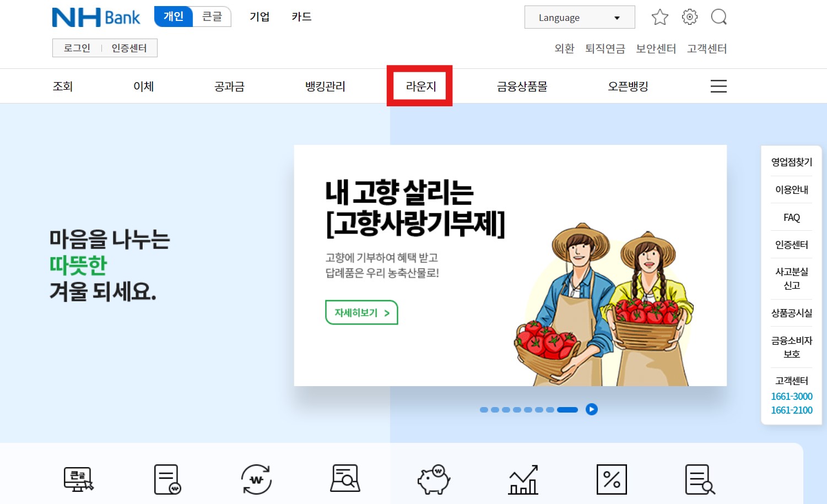The image size is (827, 504).
Task: Click the piggy bank savings icon
Action: tap(433, 478)
